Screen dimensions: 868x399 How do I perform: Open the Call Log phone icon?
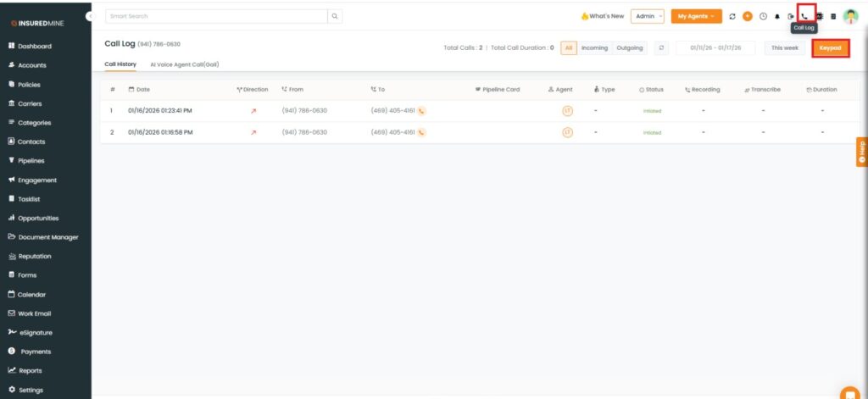[804, 15]
